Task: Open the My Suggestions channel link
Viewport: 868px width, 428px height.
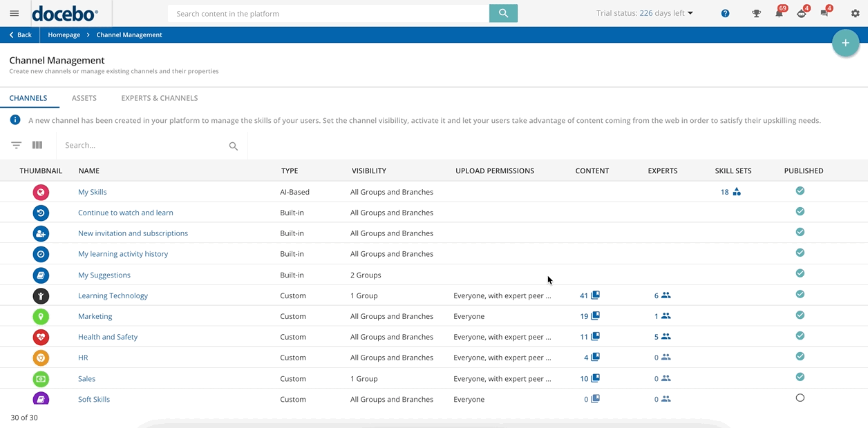Action: (104, 275)
